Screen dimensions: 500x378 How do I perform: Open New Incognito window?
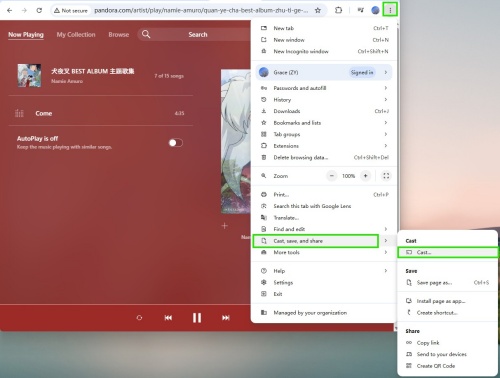click(324, 51)
